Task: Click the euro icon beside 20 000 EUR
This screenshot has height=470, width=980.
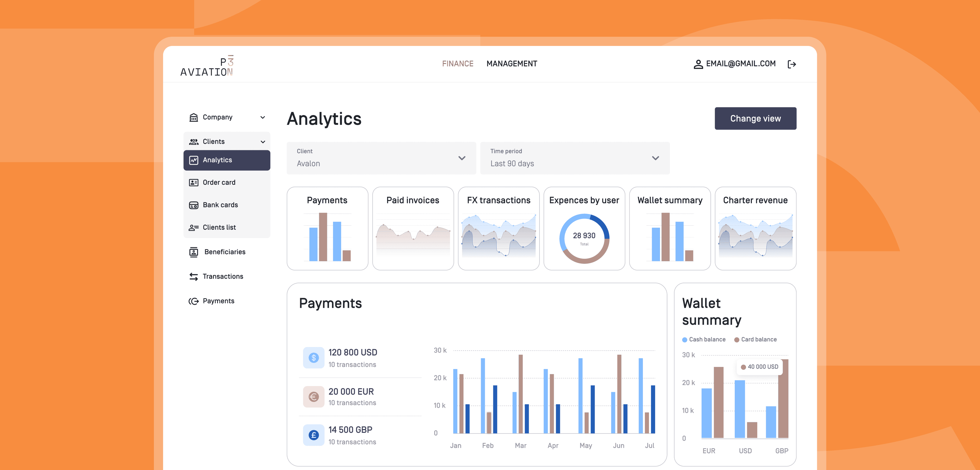Action: (313, 397)
